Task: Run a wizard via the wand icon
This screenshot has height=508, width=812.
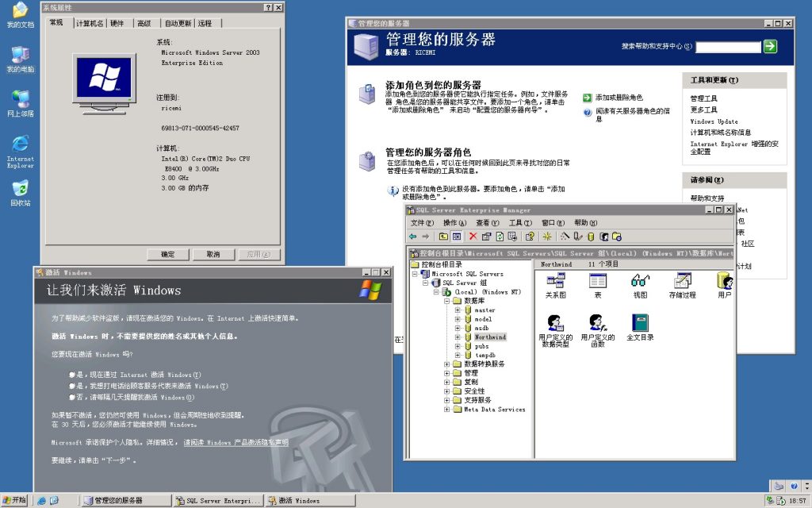Action: tap(565, 237)
